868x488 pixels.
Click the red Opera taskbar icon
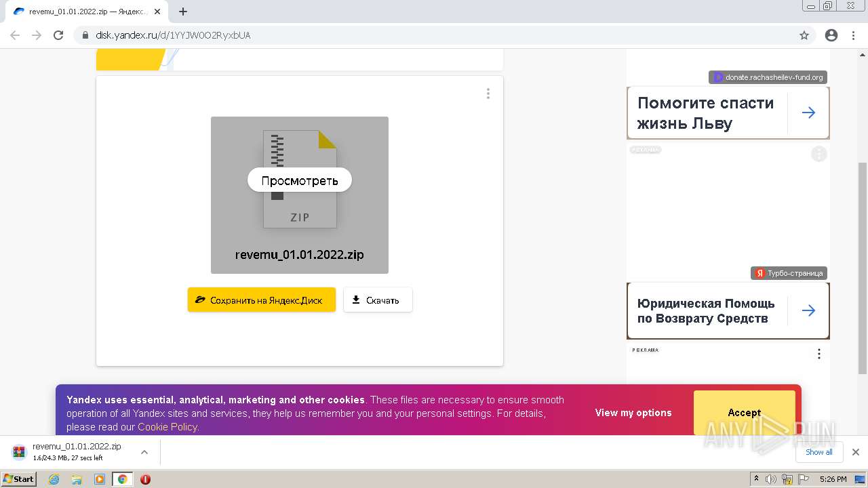coord(145,479)
